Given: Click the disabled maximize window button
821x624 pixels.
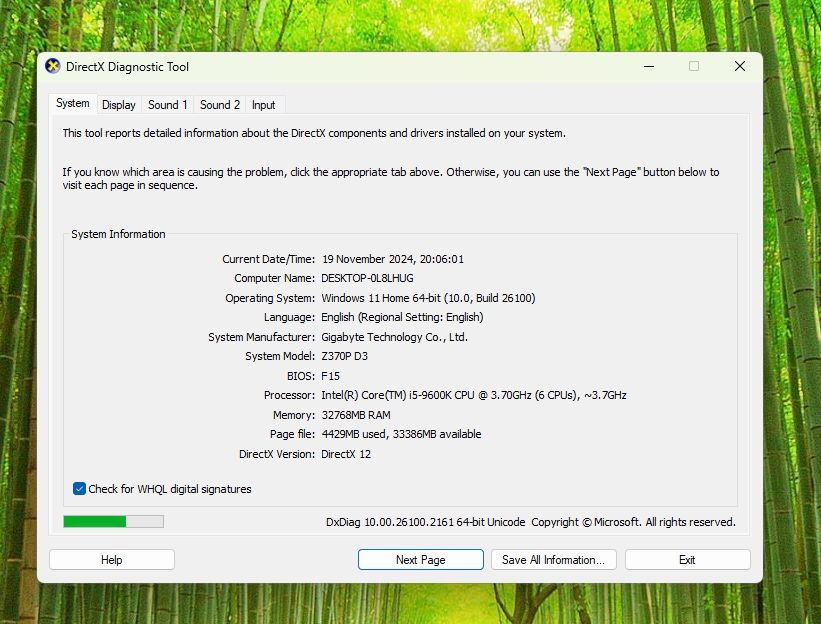Looking at the screenshot, I should point(694,66).
